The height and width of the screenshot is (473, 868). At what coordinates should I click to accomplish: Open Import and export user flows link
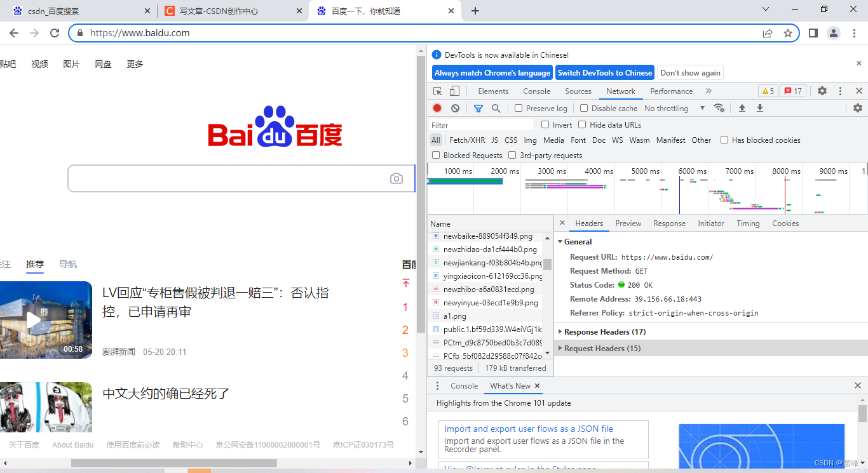tap(529, 429)
